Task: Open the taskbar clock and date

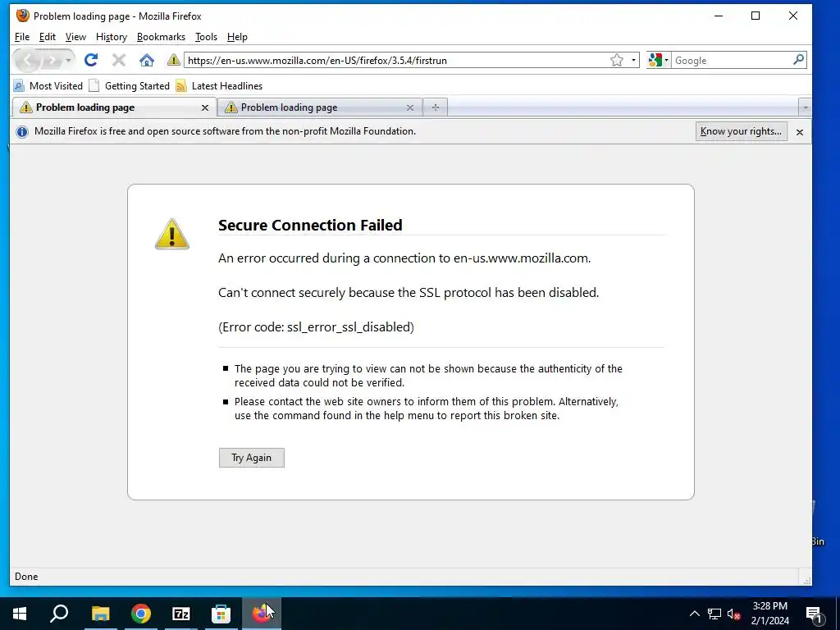Action: pyautogui.click(x=769, y=614)
